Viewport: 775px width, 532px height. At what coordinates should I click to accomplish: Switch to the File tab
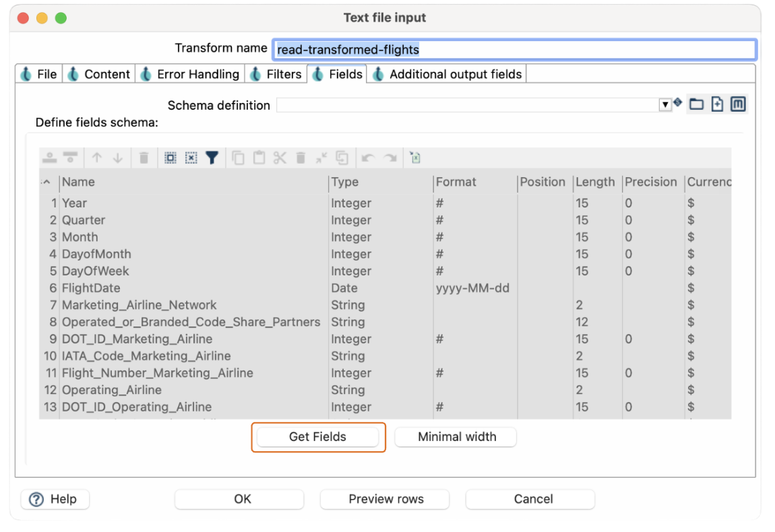coord(39,74)
